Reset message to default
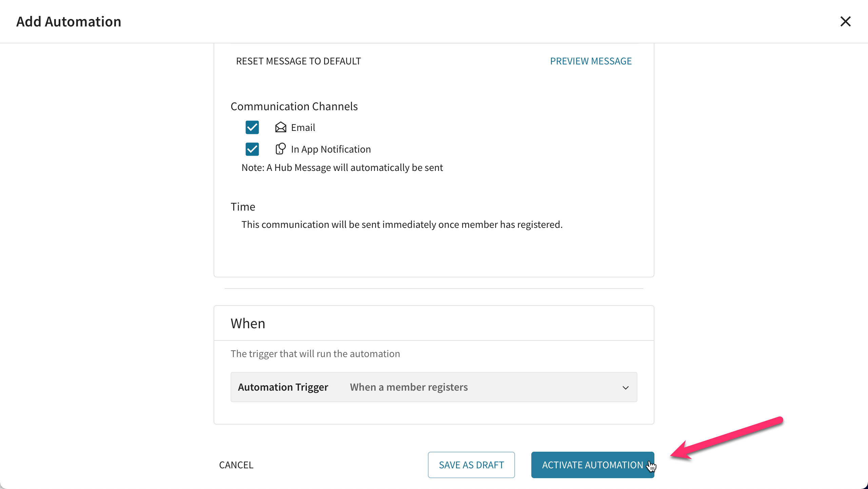This screenshot has height=489, width=868. [x=298, y=61]
